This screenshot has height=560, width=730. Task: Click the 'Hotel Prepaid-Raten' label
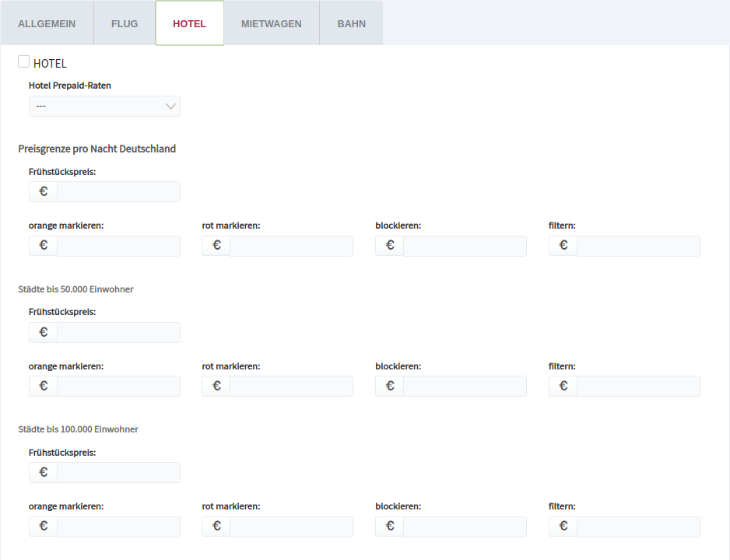pyautogui.click(x=70, y=86)
